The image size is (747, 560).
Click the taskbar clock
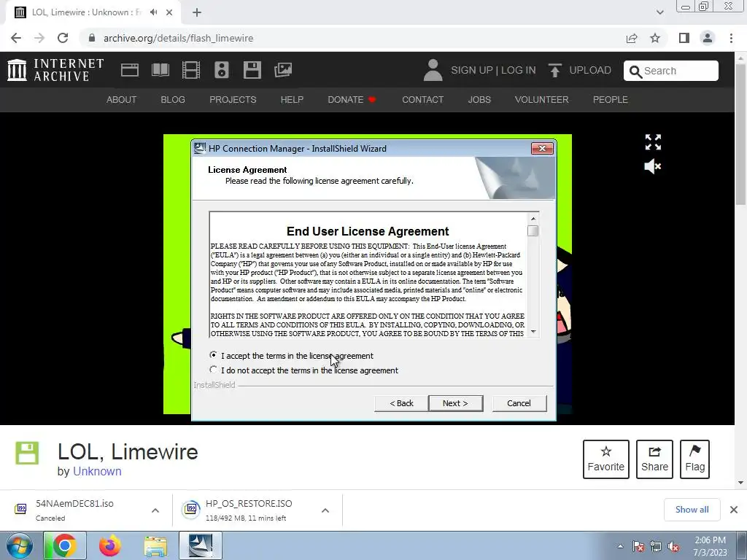pyautogui.click(x=710, y=546)
